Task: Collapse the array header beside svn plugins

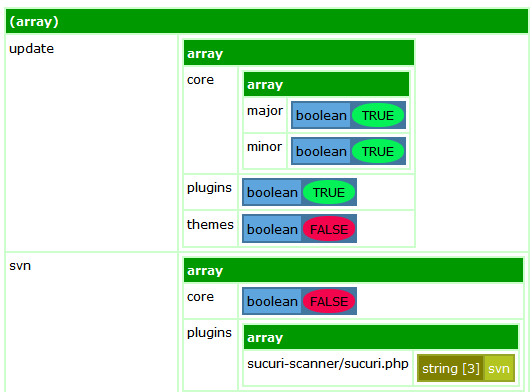Action: (381, 337)
